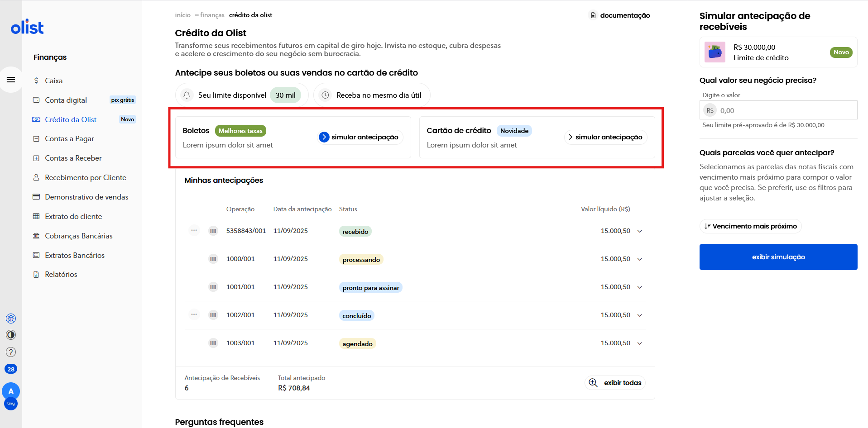Expand the 1003/001 row chevron
The width and height of the screenshot is (868, 428).
pos(640,343)
